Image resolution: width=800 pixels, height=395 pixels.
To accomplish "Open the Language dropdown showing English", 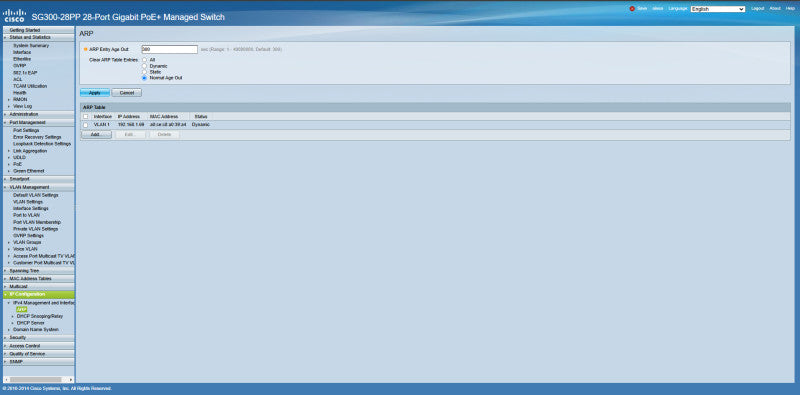I will tap(718, 9).
